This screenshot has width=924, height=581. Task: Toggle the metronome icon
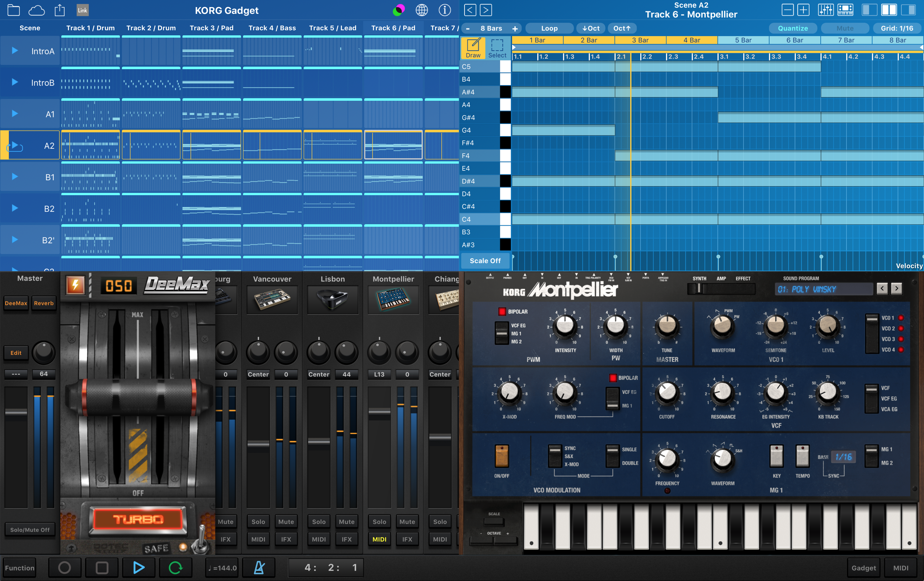[259, 568]
